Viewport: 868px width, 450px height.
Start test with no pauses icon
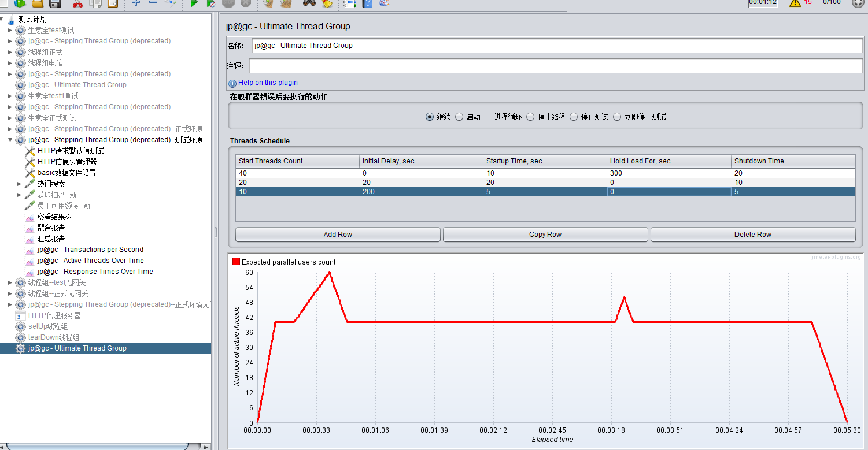211,3
